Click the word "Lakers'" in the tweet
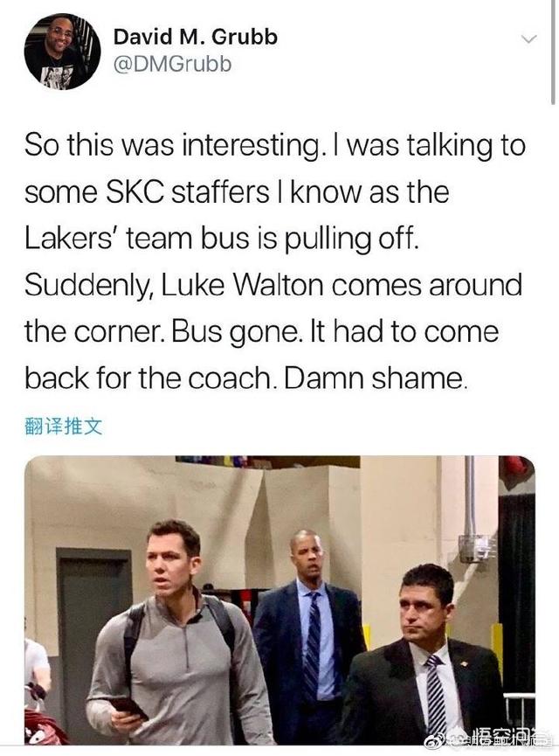559x756 pixels. pyautogui.click(x=72, y=239)
